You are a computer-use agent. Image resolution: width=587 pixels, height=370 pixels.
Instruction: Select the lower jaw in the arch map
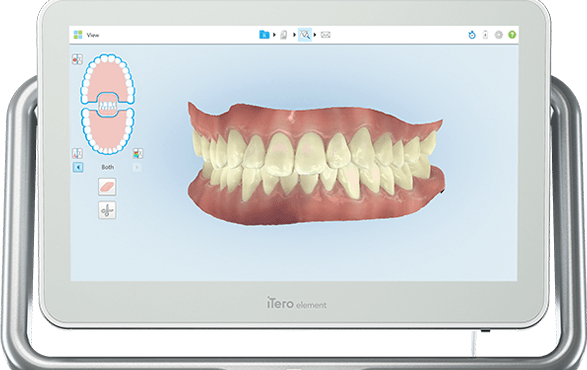coord(108,132)
